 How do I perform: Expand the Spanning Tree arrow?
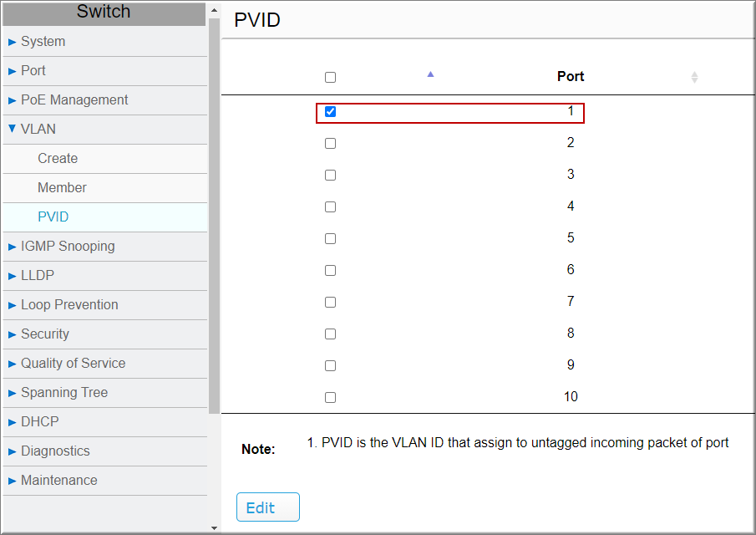pos(12,393)
